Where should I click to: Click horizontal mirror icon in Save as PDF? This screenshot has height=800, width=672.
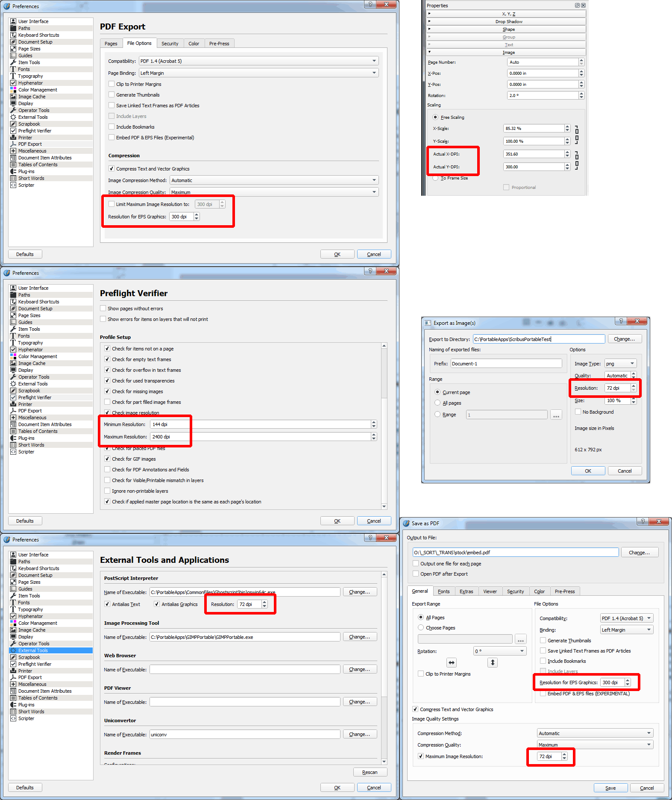point(452,662)
